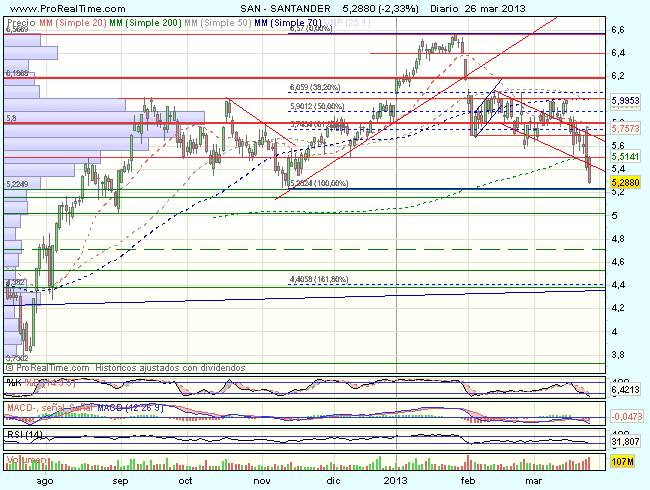This screenshot has width=650, height=490.
Task: Click the 107M volume value tag
Action: click(624, 462)
